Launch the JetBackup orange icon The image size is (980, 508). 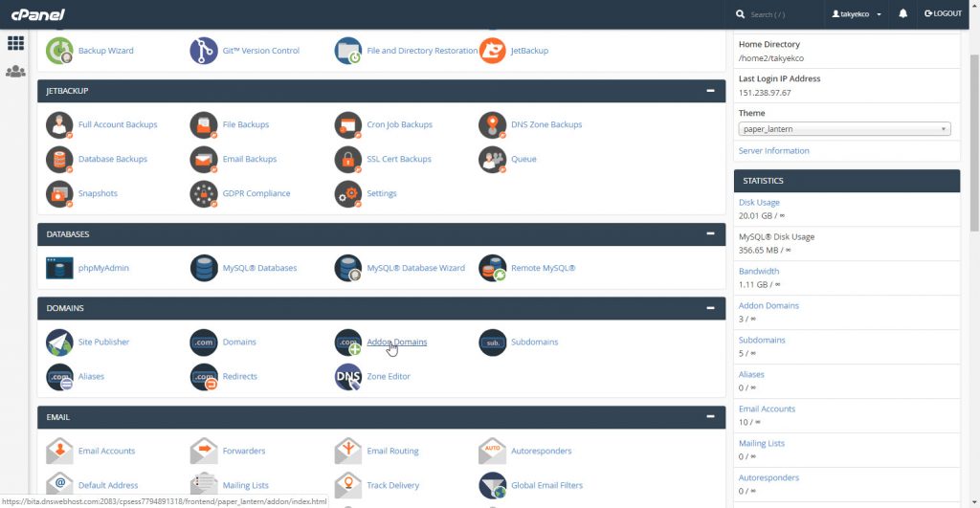(x=493, y=51)
